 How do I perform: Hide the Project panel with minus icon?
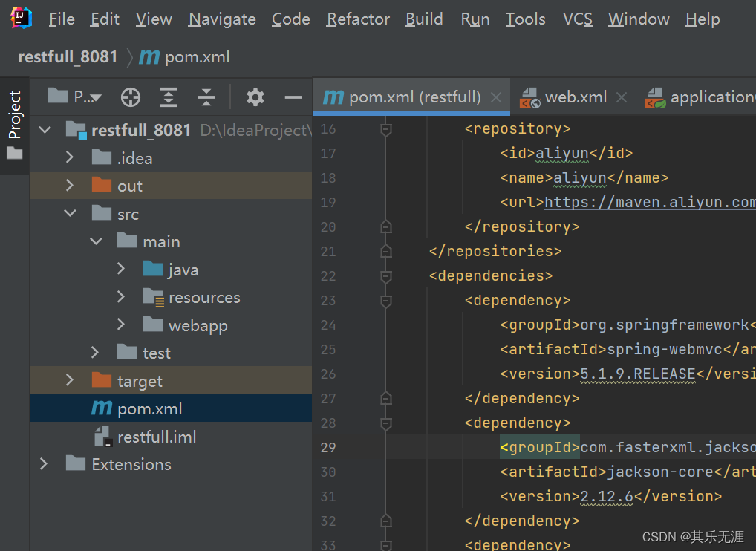click(293, 97)
